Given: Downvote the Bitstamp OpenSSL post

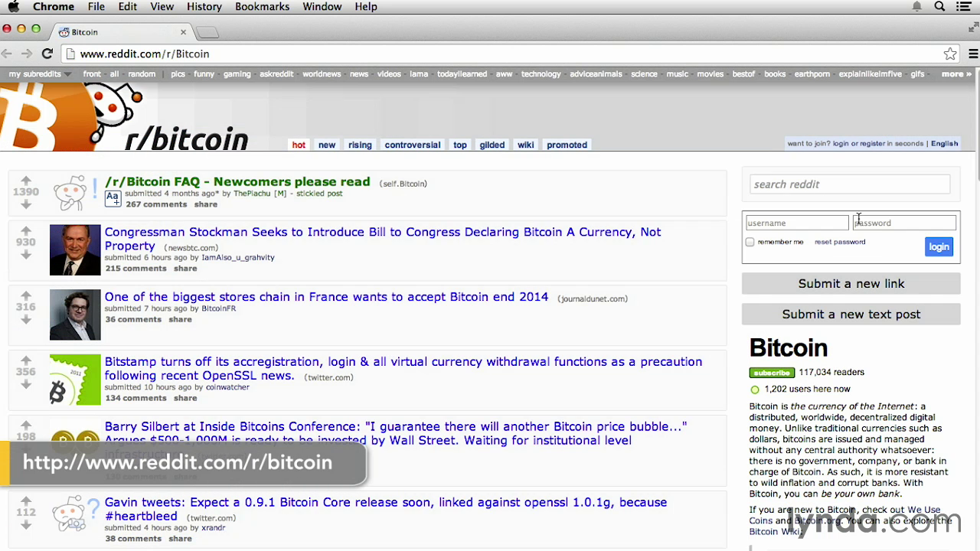Looking at the screenshot, I should tap(26, 384).
